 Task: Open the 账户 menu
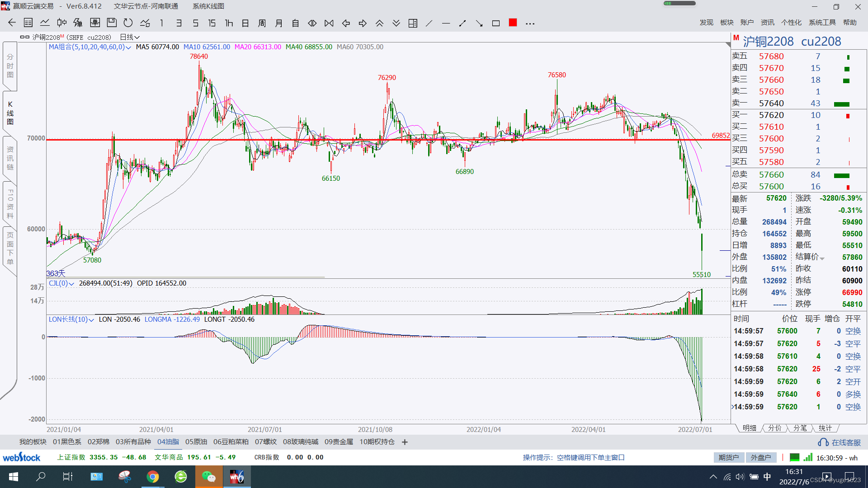pos(747,23)
